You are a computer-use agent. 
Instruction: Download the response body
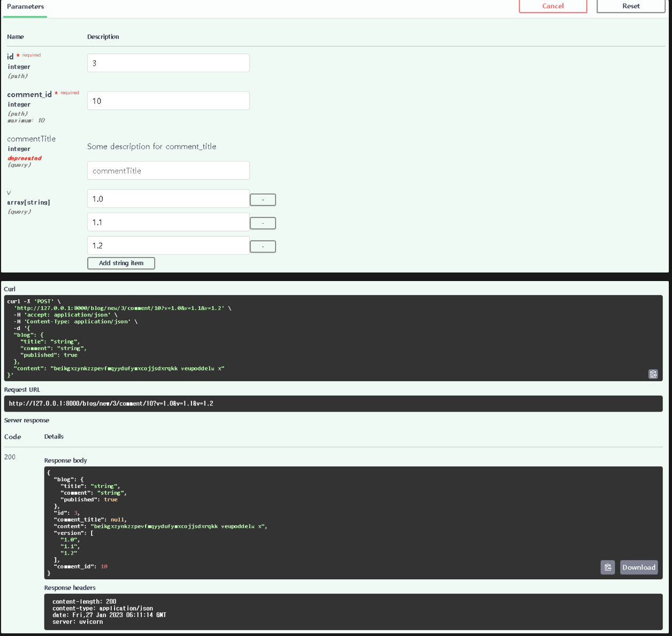(x=638, y=567)
